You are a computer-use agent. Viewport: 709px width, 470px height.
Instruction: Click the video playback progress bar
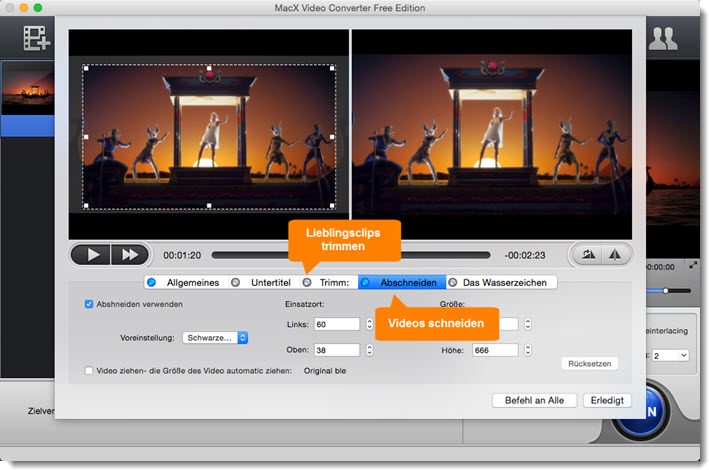(x=351, y=255)
